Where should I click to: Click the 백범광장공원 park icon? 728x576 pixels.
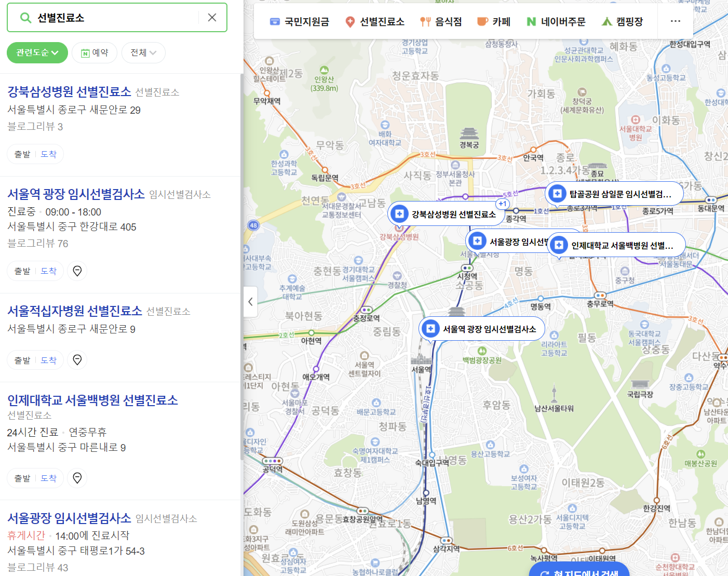point(482,351)
